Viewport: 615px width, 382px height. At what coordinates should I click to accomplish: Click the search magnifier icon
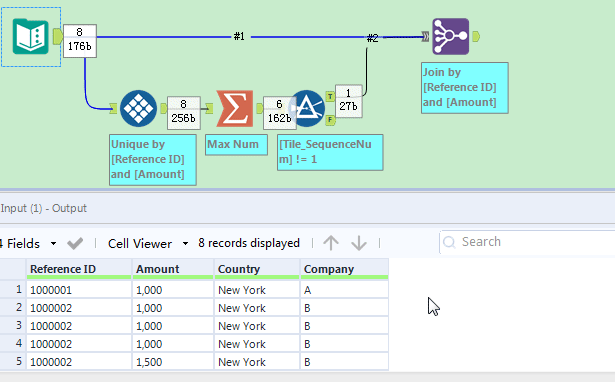(449, 242)
